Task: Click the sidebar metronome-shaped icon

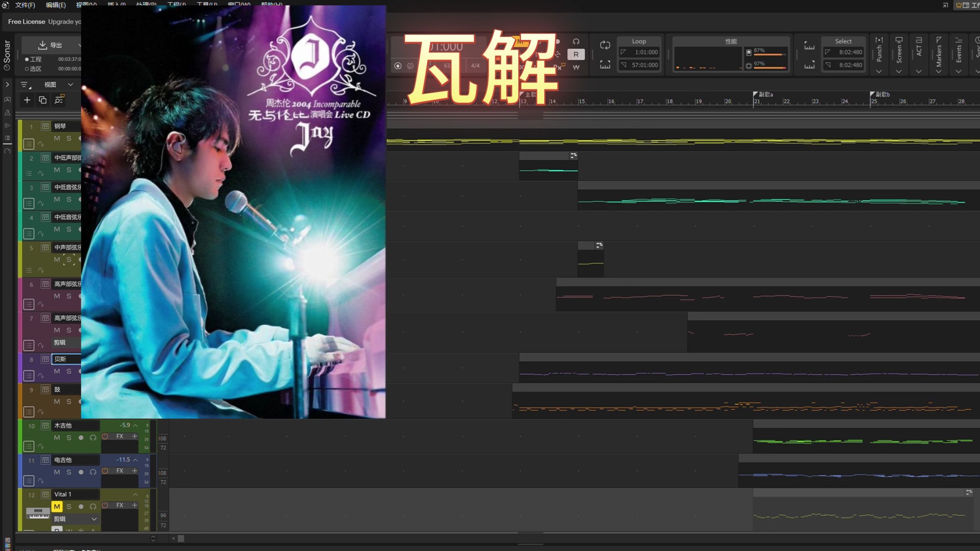Action: tap(7, 112)
